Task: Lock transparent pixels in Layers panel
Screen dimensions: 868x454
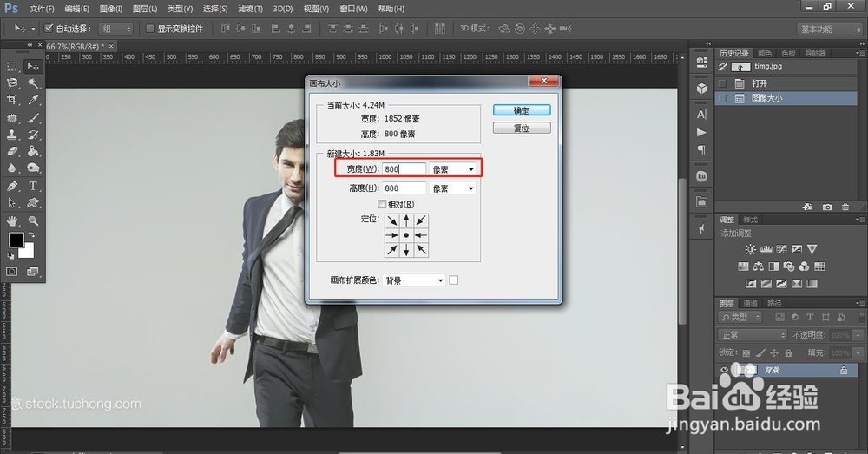Action: (746, 352)
